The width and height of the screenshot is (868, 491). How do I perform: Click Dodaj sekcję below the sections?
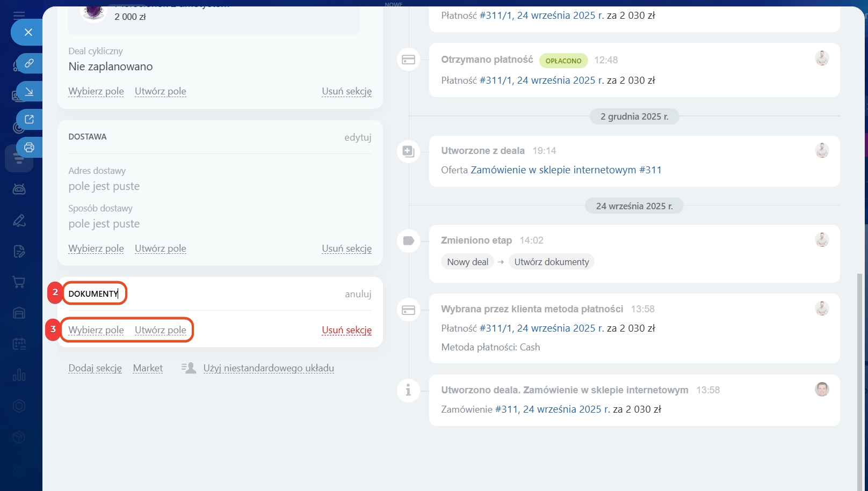click(95, 368)
